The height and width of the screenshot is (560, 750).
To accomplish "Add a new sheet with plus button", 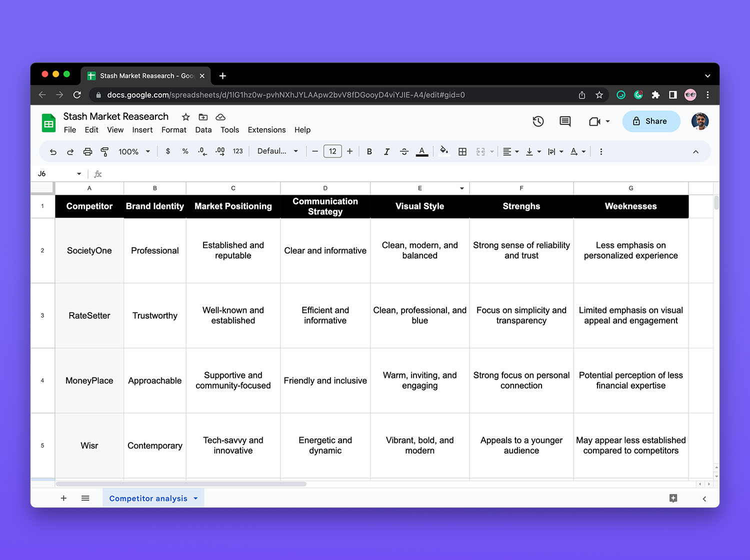I will [x=63, y=498].
